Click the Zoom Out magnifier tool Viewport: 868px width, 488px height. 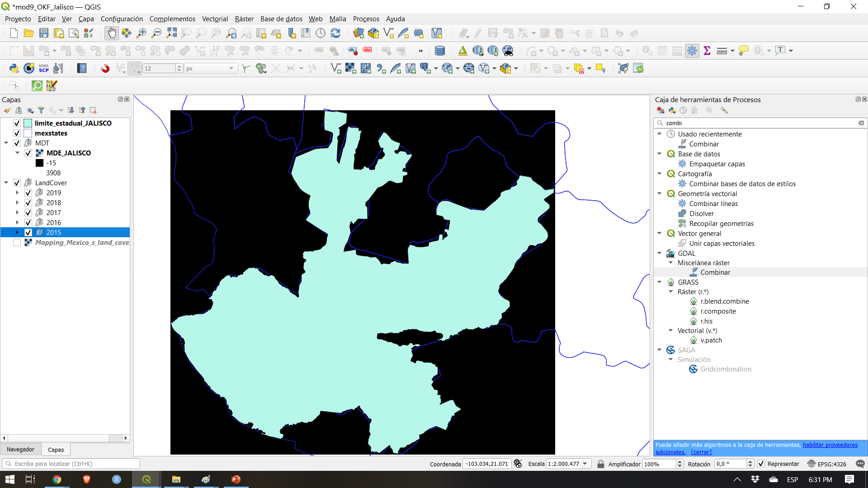tap(156, 33)
